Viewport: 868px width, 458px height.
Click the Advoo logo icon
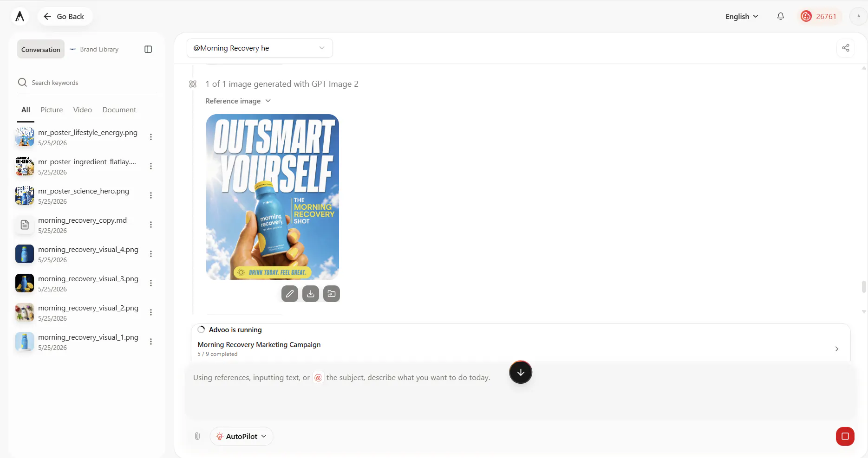[x=20, y=16]
